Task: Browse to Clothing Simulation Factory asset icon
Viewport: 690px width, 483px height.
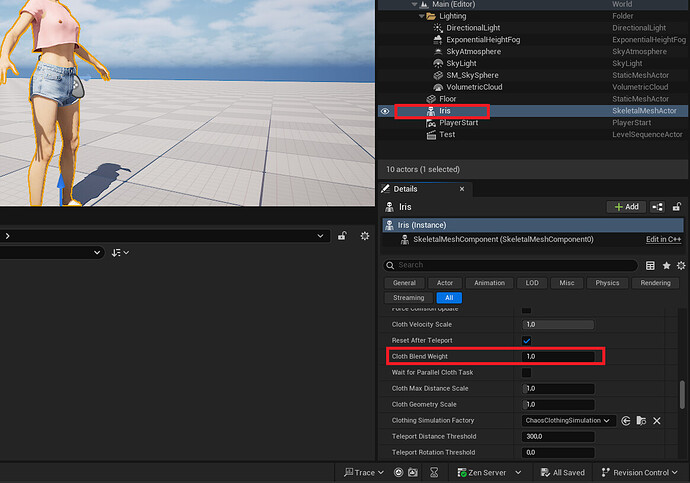Action: [641, 421]
